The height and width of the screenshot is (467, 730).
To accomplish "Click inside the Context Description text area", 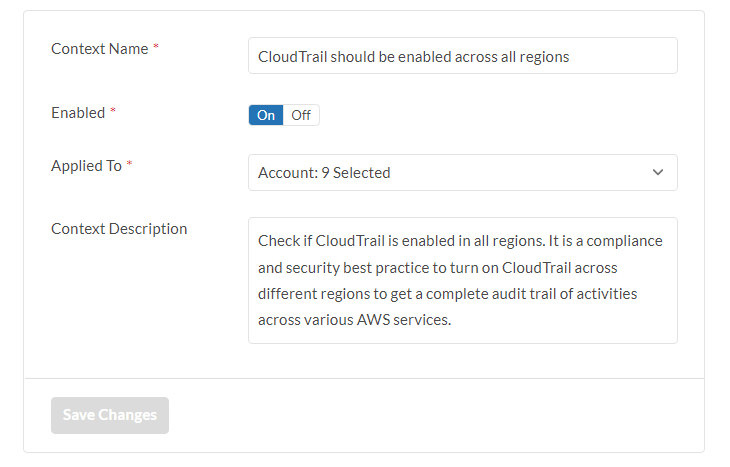I will (462, 280).
